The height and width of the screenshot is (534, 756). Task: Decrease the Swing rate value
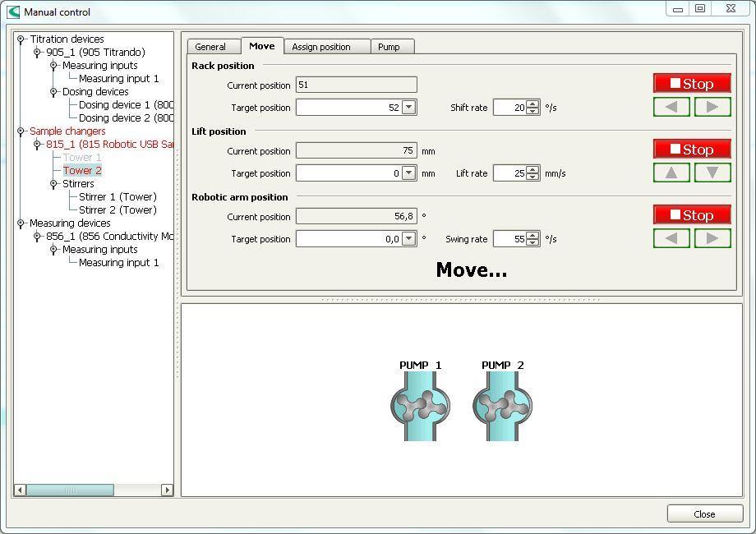[532, 242]
